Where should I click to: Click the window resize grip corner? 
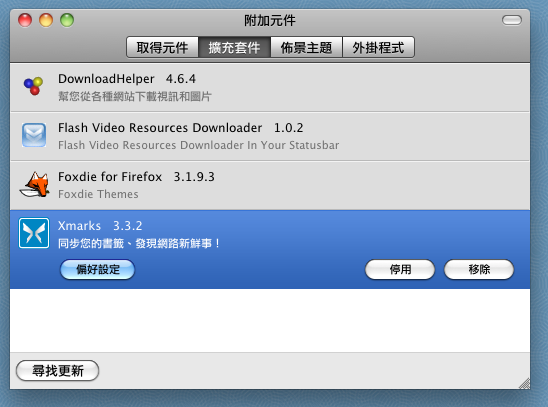(525, 384)
